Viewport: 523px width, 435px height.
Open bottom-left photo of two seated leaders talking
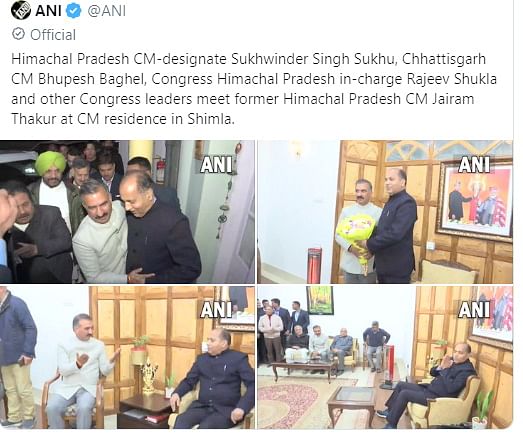click(127, 357)
